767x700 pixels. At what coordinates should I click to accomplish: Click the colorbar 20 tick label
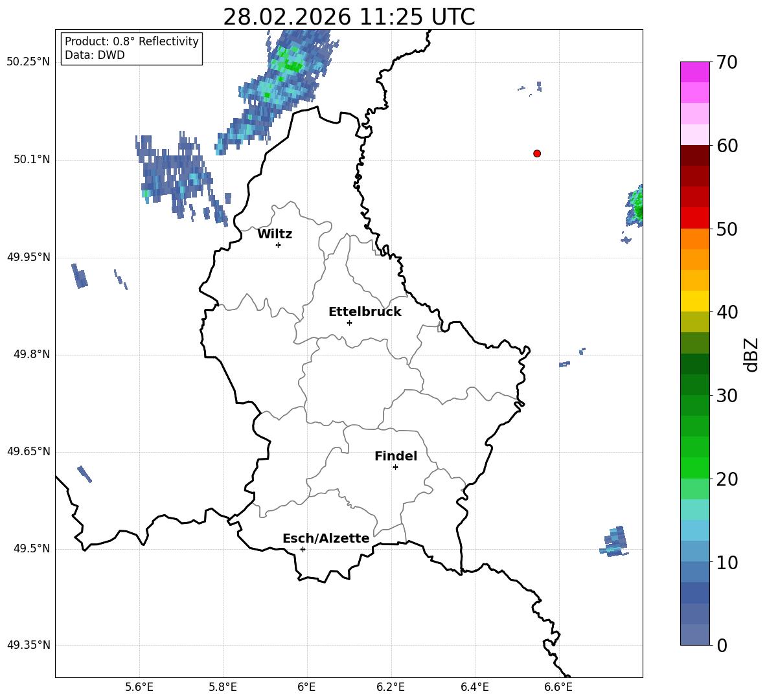click(x=727, y=479)
